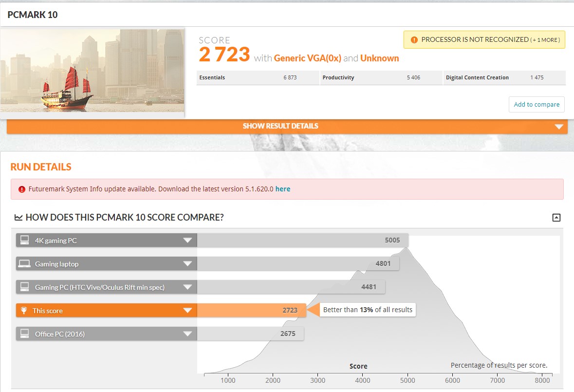Click the 2675 Office PC bar value
574x392 pixels.
coord(288,334)
